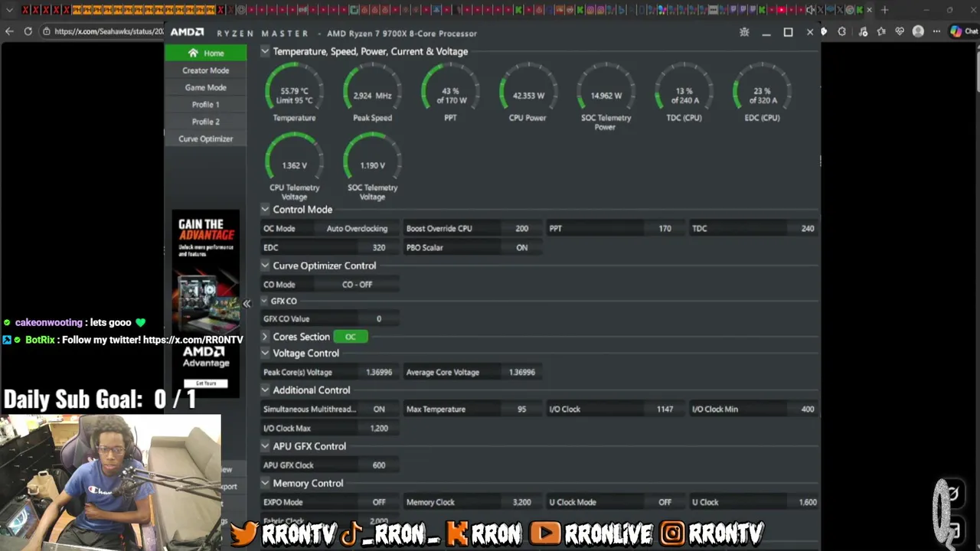Collapse the Memory Control section
The image size is (980, 551).
265,484
